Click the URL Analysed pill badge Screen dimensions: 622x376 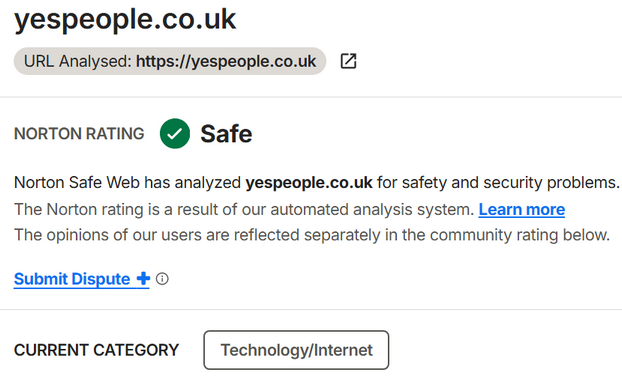(x=170, y=61)
